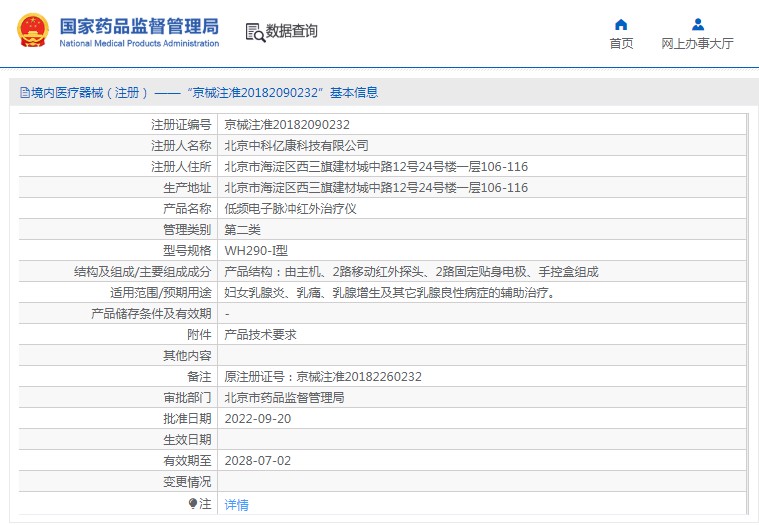Click the 生效日期 row label
This screenshot has width=759, height=525.
click(187, 440)
